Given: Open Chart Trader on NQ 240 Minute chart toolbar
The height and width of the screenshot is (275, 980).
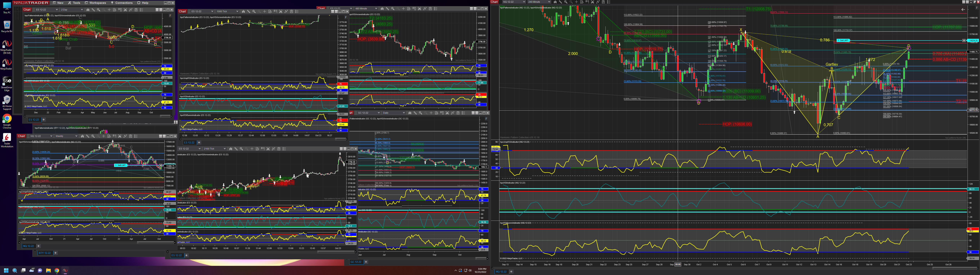Looking at the screenshot, I should click(587, 2).
